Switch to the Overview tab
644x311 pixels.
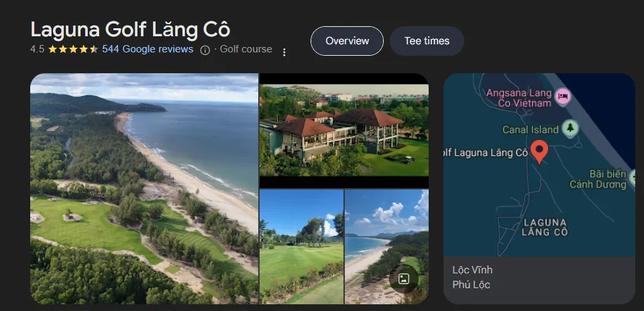tap(347, 41)
